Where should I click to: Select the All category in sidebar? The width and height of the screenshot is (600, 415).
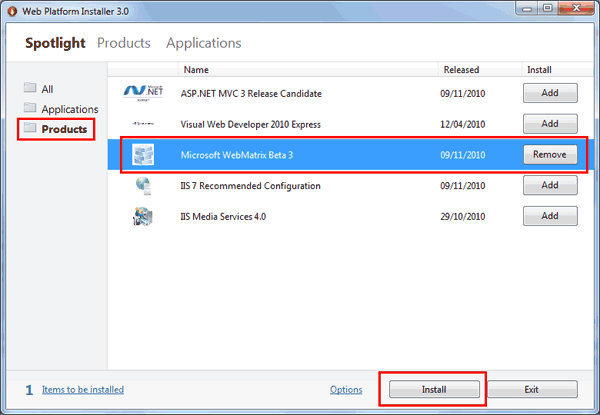point(47,89)
